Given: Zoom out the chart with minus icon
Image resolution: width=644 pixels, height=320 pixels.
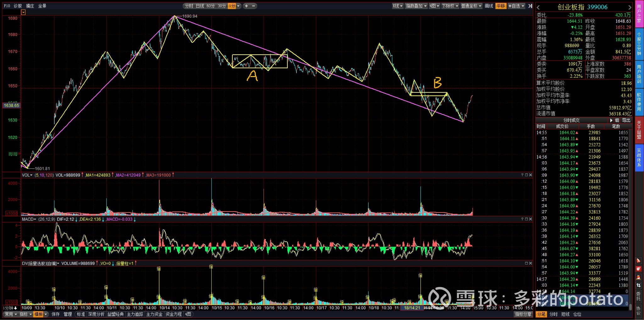Looking at the screenshot, I should click(253, 6).
